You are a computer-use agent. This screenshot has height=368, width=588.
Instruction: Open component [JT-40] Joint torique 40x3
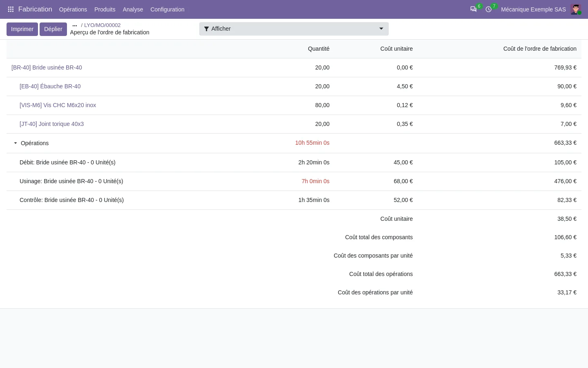click(x=52, y=124)
